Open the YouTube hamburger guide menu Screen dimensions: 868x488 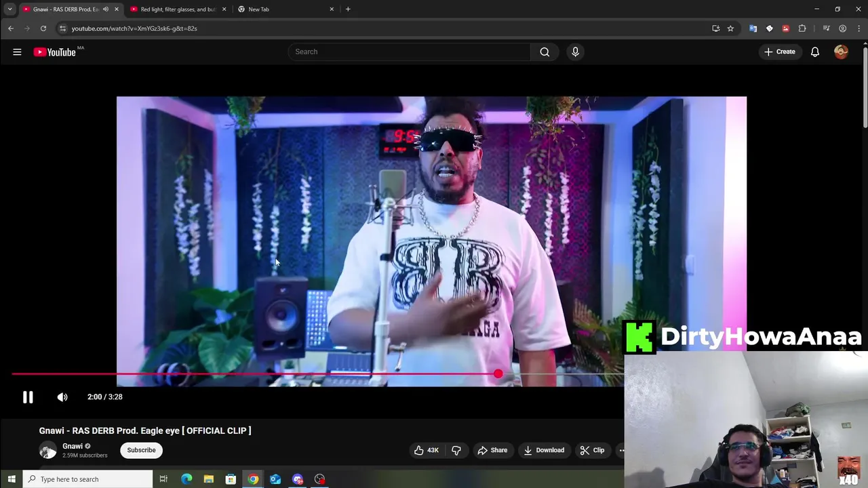(x=17, y=52)
